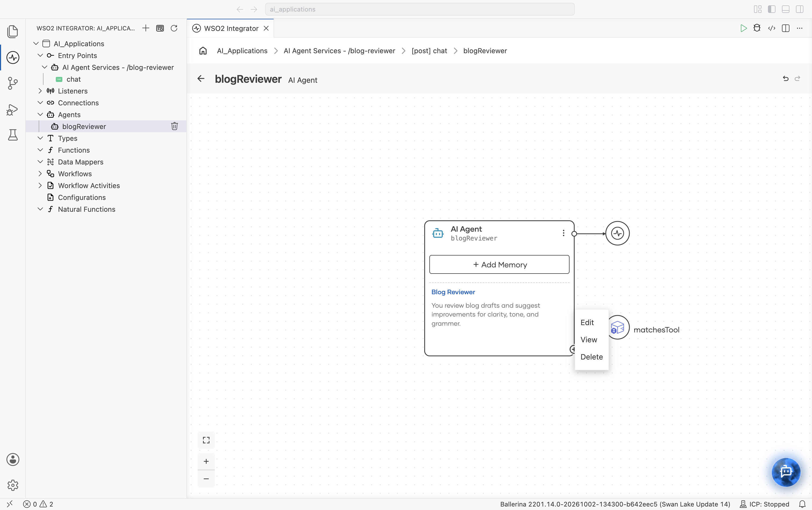The image size is (812, 510).
Task: Undo the last diagram change
Action: pos(785,78)
